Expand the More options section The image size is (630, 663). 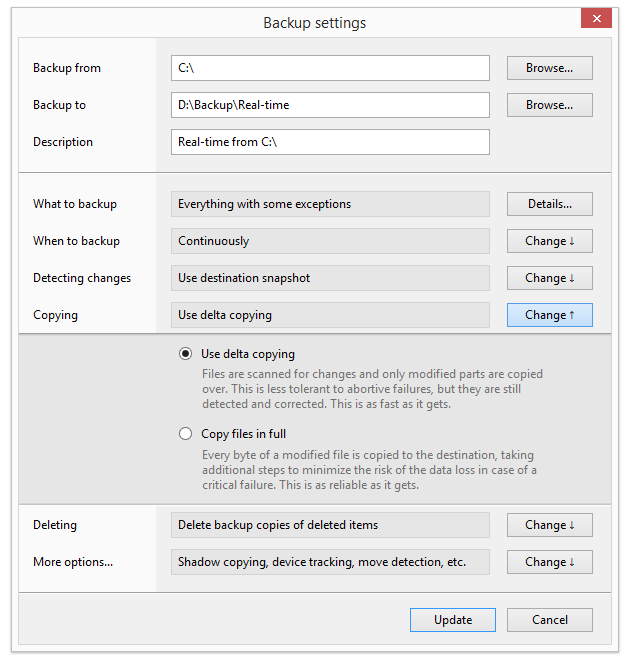pyautogui.click(x=549, y=562)
